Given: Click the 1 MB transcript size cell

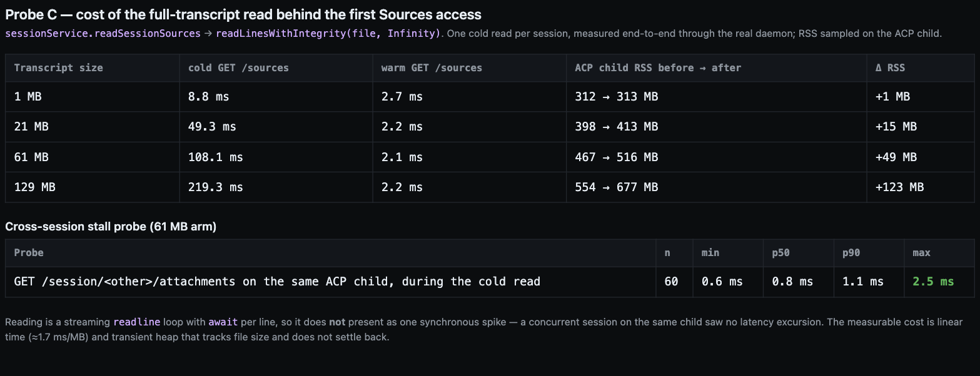Looking at the screenshot, I should coord(28,97).
